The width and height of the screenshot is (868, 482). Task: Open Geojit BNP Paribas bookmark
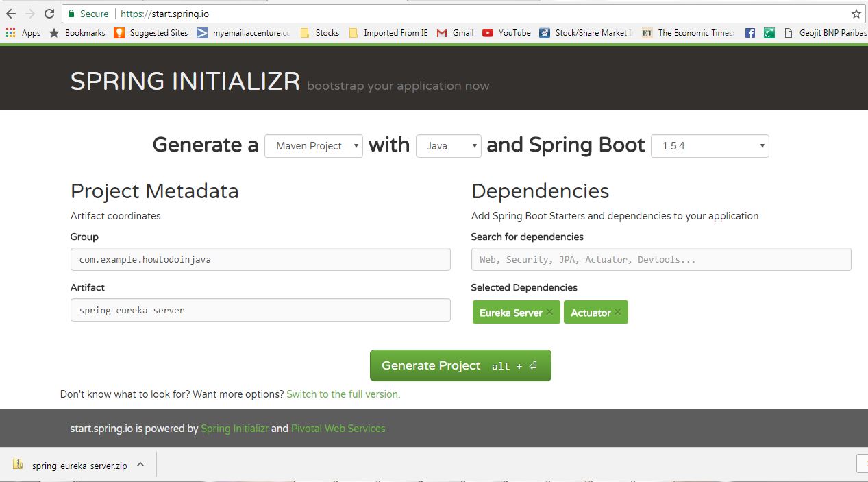(825, 33)
